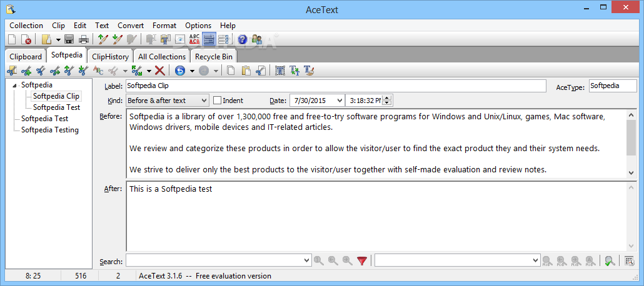The width and height of the screenshot is (644, 286).
Task: Toggle the Indent checkbox
Action: 217,100
